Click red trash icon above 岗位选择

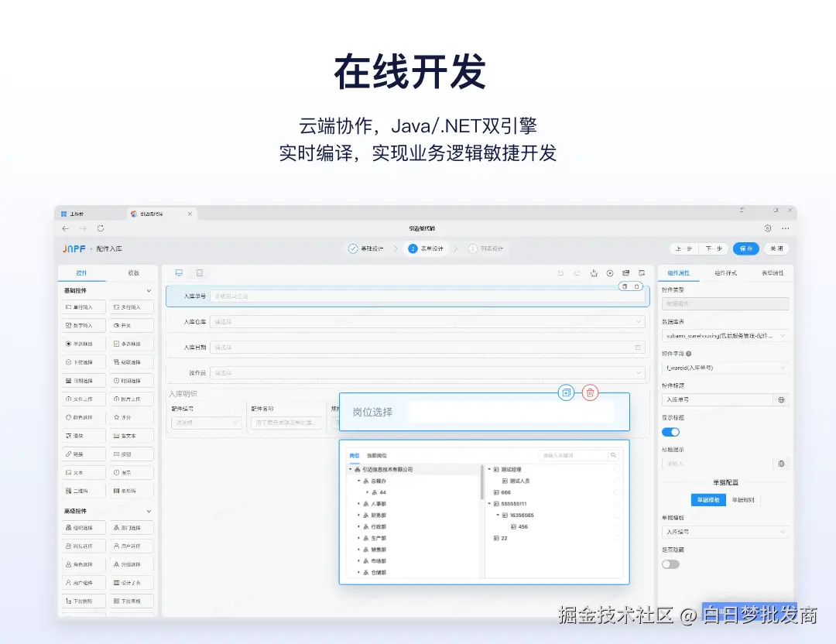[x=590, y=393]
